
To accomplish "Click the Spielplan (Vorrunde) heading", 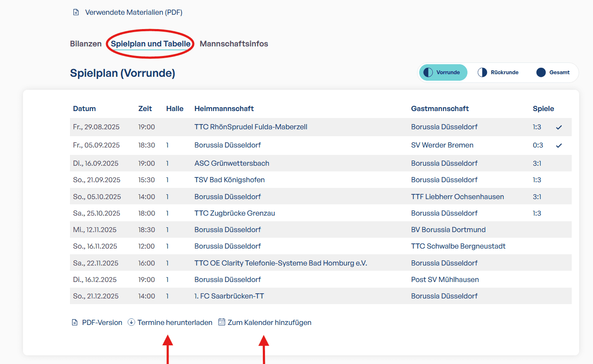I will [123, 73].
